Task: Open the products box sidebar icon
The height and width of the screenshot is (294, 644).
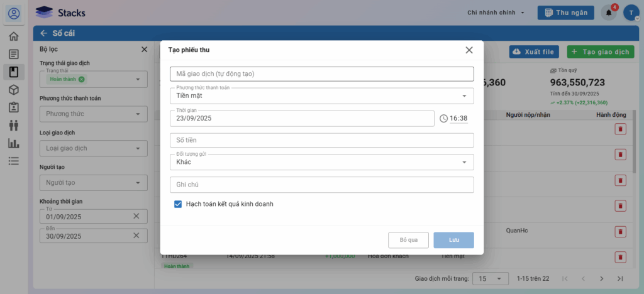Action: coord(13,90)
